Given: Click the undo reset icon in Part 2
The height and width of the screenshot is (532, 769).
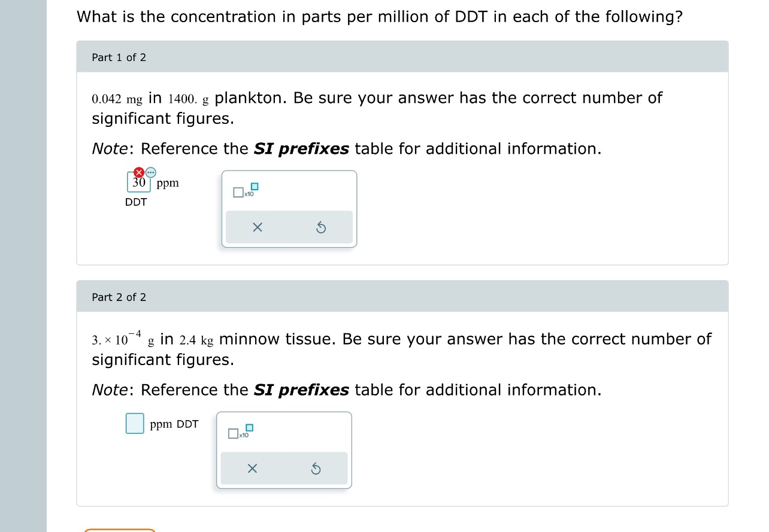Looking at the screenshot, I should pyautogui.click(x=316, y=469).
